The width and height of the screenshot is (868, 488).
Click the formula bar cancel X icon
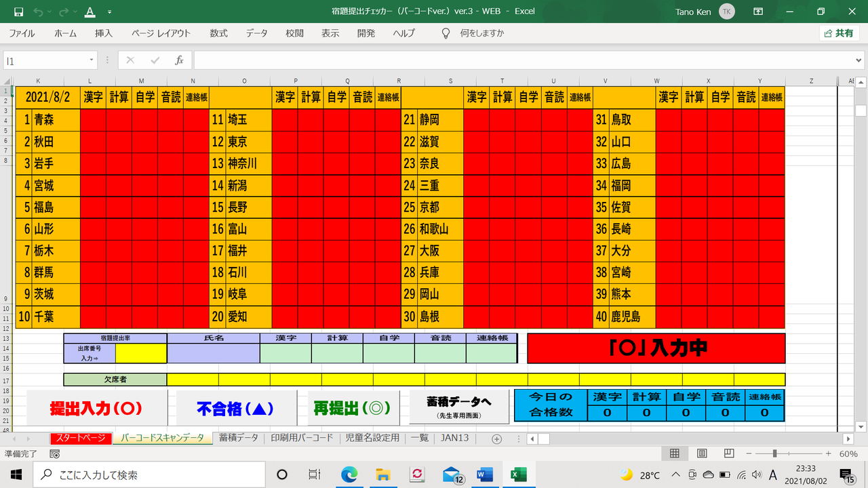[131, 60]
